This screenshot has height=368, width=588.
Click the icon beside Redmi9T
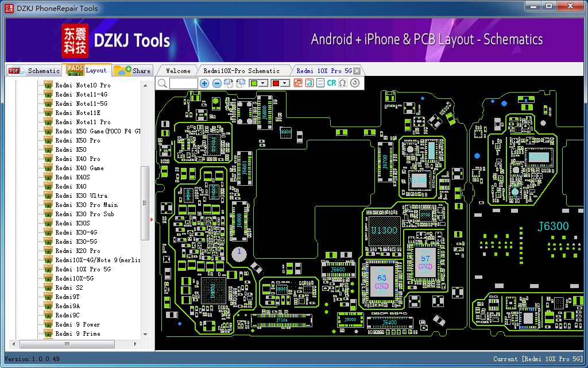coord(48,297)
